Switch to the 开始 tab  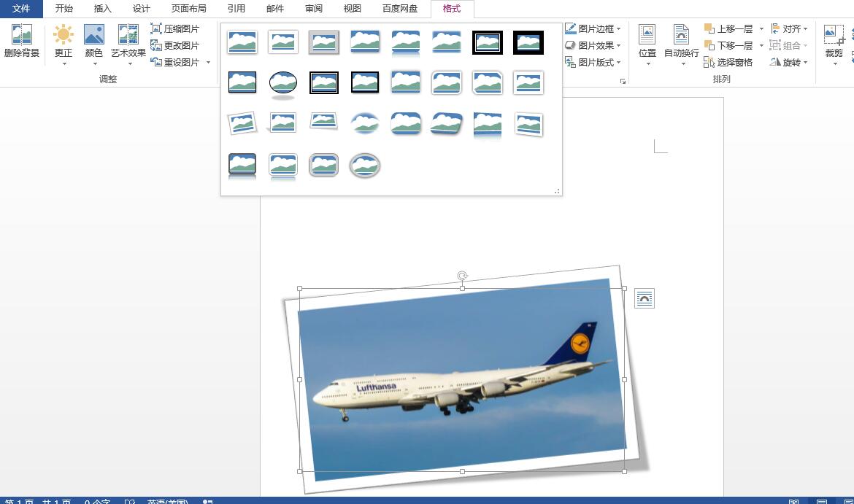coord(64,9)
